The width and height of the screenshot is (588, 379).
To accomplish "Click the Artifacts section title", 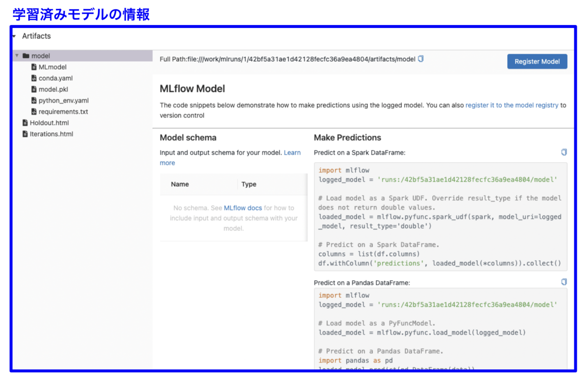I will (36, 36).
